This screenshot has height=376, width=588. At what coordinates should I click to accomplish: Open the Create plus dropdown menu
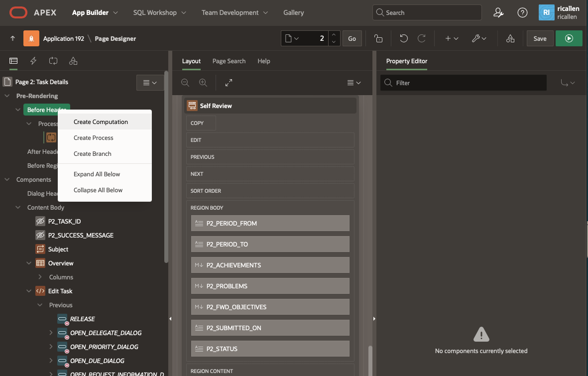click(x=452, y=38)
